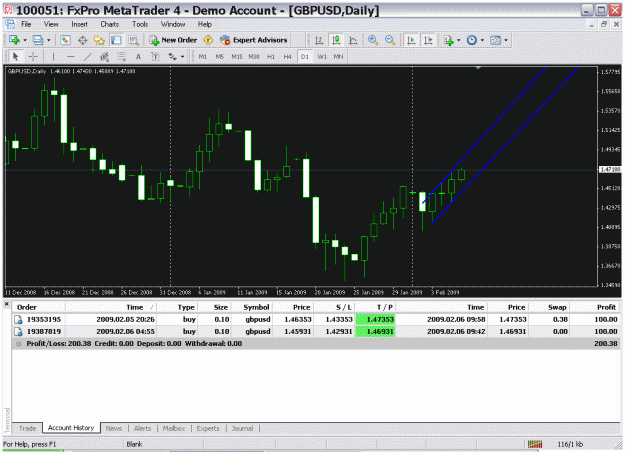The image size is (625, 452).
Task: Select the Text A tool
Action: tap(138, 57)
